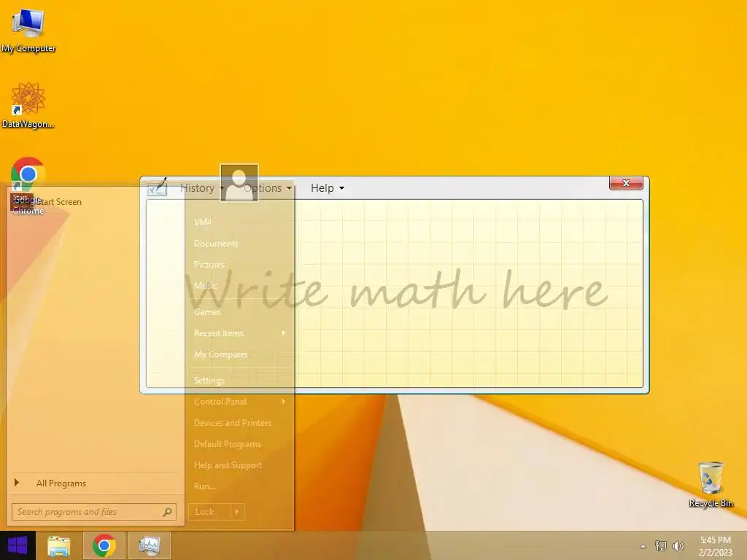Open Options menu in Math Input Panel
Viewport: 747px width, 560px height.
[x=267, y=188]
